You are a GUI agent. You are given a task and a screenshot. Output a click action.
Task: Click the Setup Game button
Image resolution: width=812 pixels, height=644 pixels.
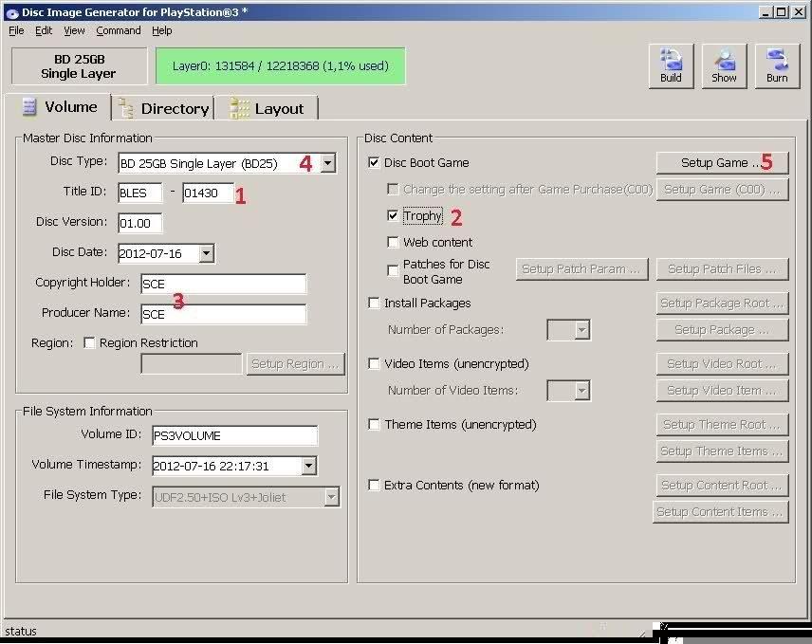723,162
